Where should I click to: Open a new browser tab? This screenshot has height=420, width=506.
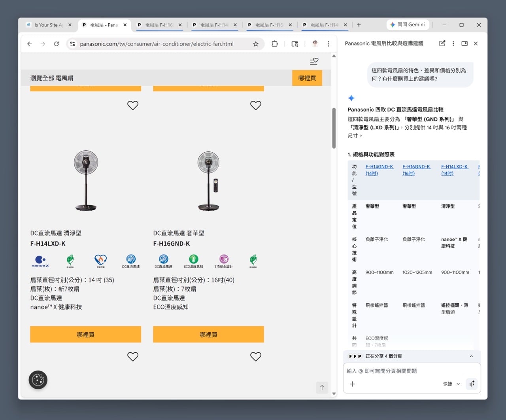tap(359, 25)
